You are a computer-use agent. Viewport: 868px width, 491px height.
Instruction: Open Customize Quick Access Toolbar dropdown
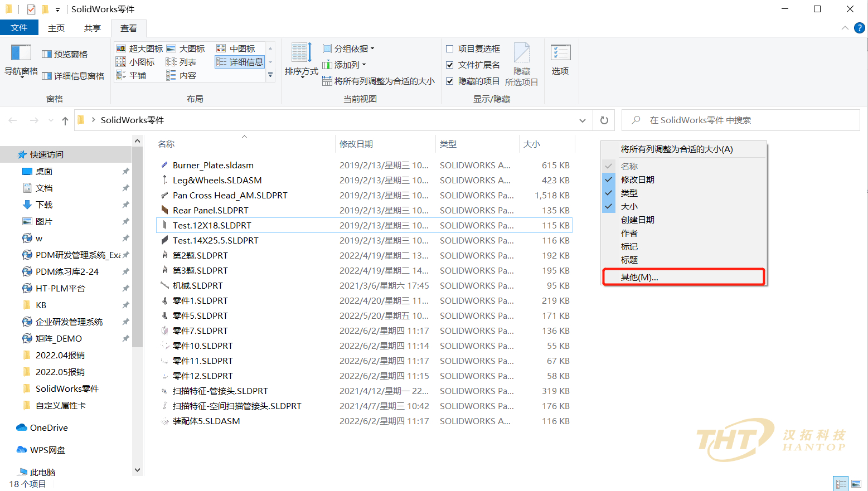tap(57, 10)
